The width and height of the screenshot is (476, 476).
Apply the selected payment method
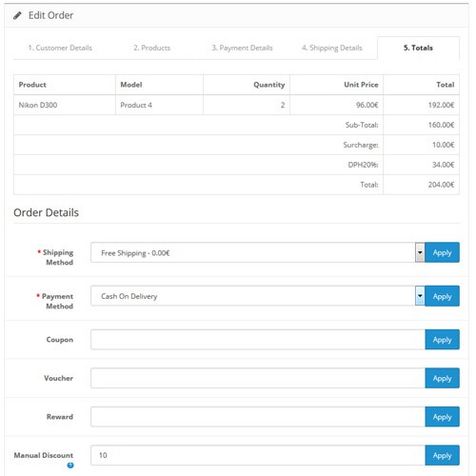click(442, 296)
